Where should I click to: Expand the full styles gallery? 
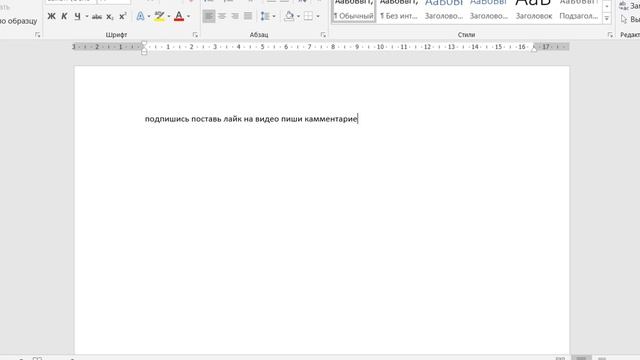[x=607, y=18]
